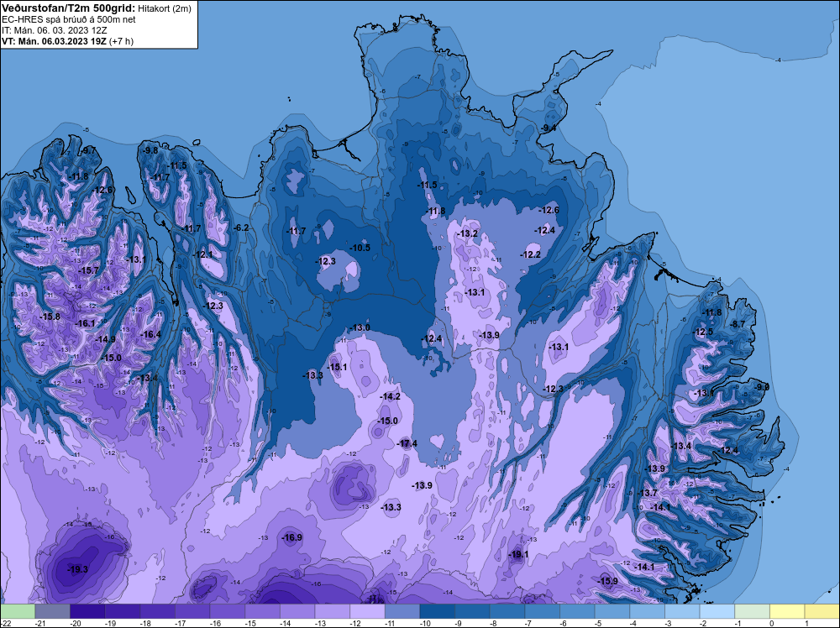Choose the -4 legend color swatch

[648, 611]
